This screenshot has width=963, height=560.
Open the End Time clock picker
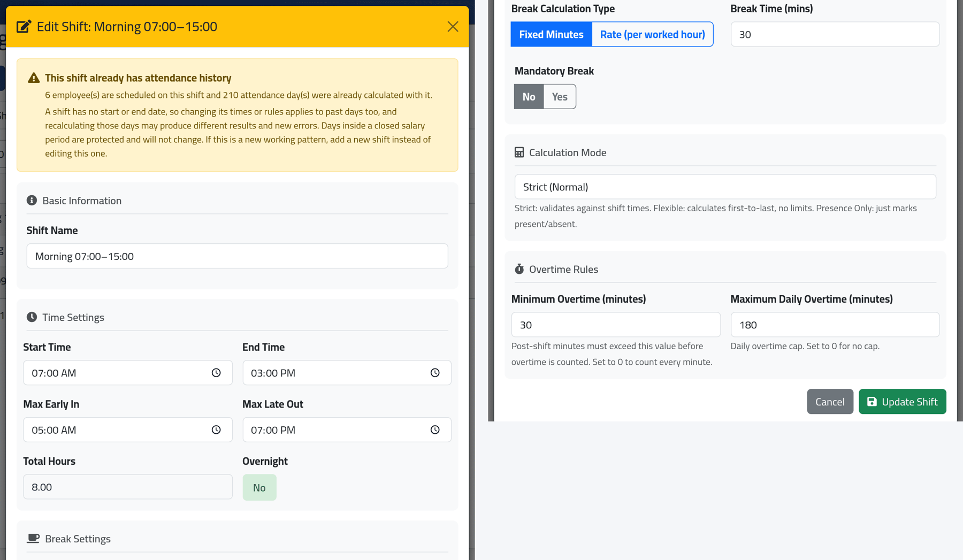pyautogui.click(x=435, y=373)
